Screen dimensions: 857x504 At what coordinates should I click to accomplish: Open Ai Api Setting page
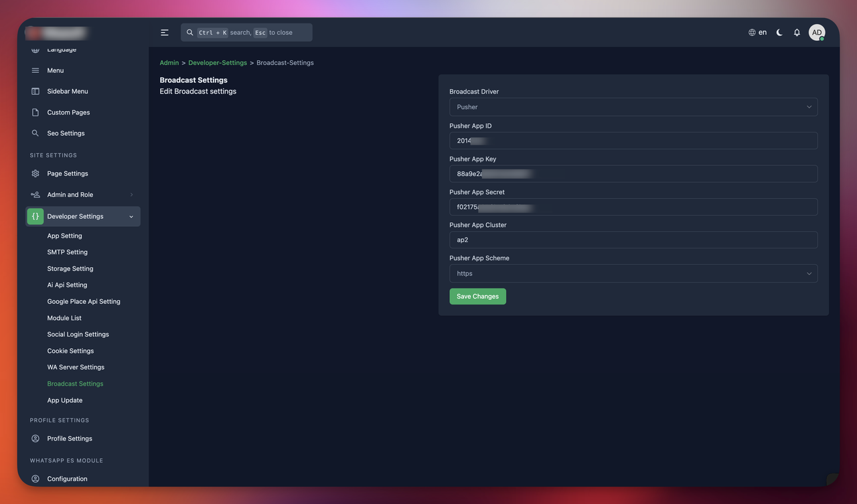(x=67, y=285)
